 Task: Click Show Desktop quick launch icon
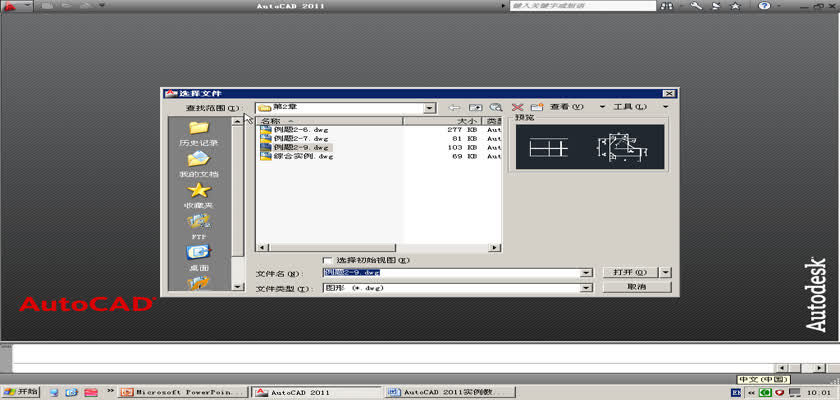pos(54,393)
